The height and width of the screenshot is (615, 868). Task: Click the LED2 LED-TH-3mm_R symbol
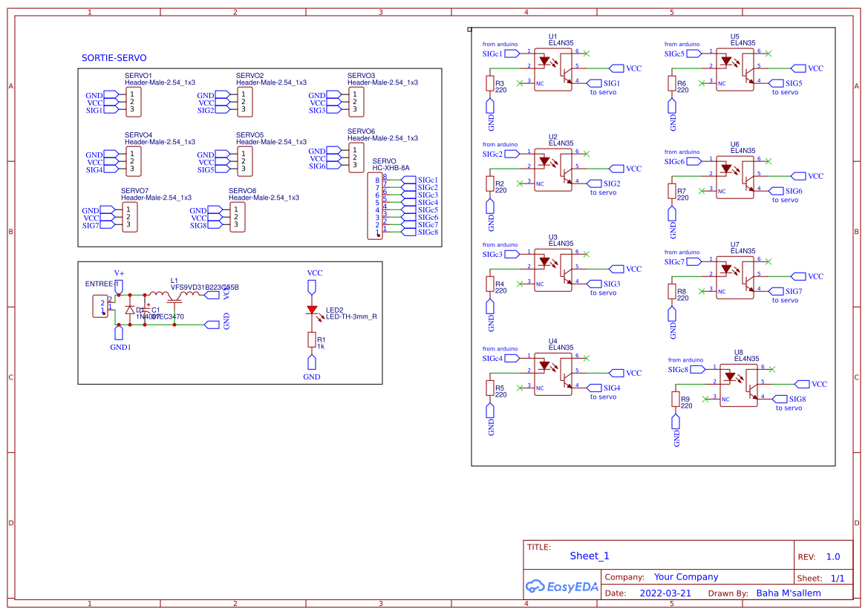[313, 310]
